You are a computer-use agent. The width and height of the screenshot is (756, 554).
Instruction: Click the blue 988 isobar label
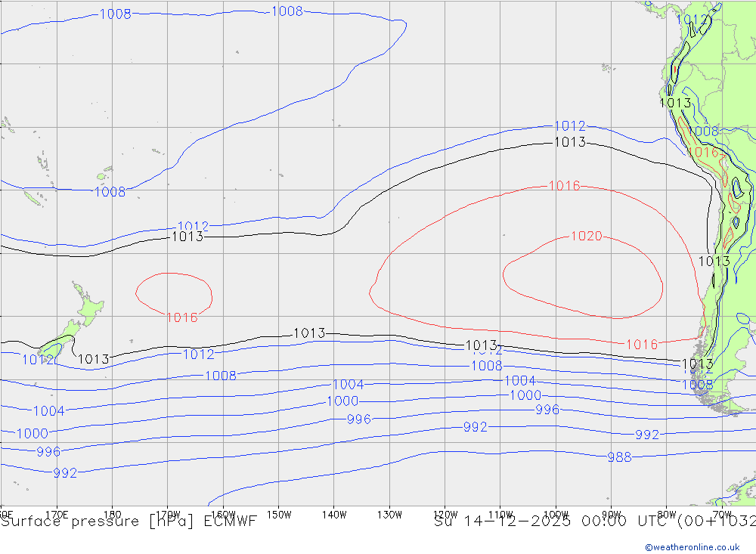[619, 457]
